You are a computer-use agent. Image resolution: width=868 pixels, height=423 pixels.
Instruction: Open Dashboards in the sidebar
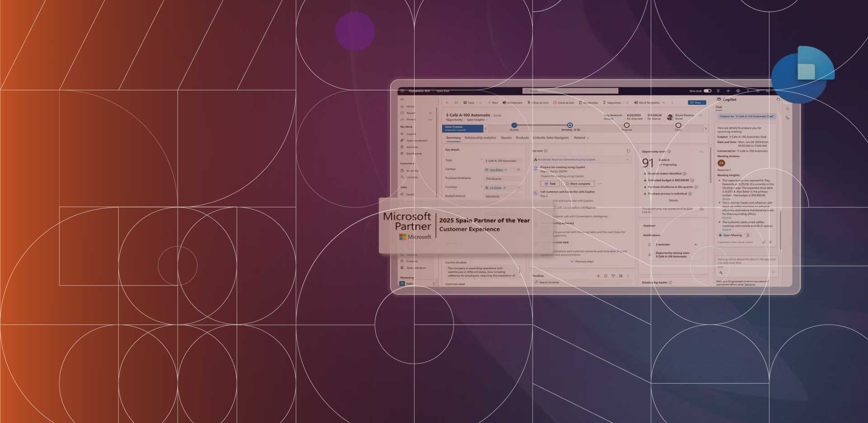point(411,154)
